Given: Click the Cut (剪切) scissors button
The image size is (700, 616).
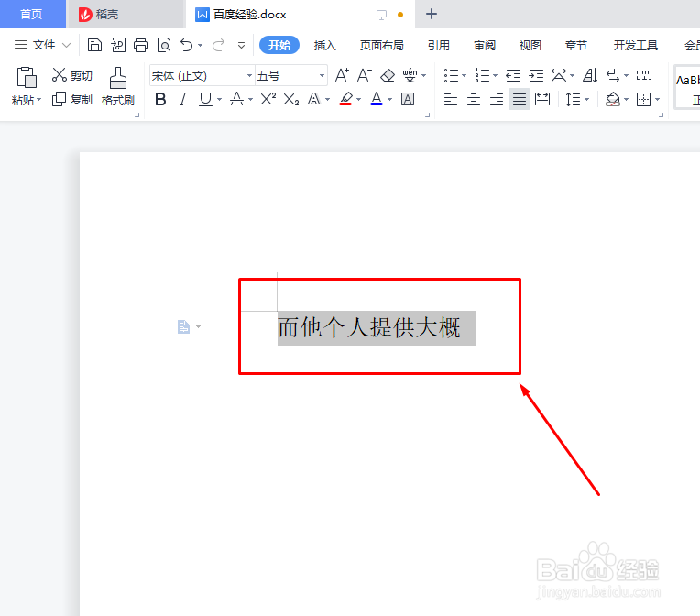Looking at the screenshot, I should click(x=71, y=75).
